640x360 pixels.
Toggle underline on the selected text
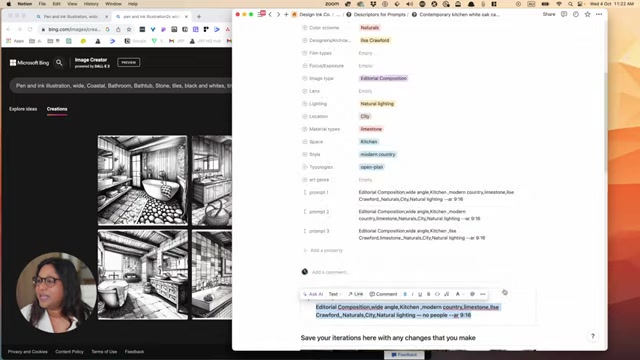coord(420,294)
